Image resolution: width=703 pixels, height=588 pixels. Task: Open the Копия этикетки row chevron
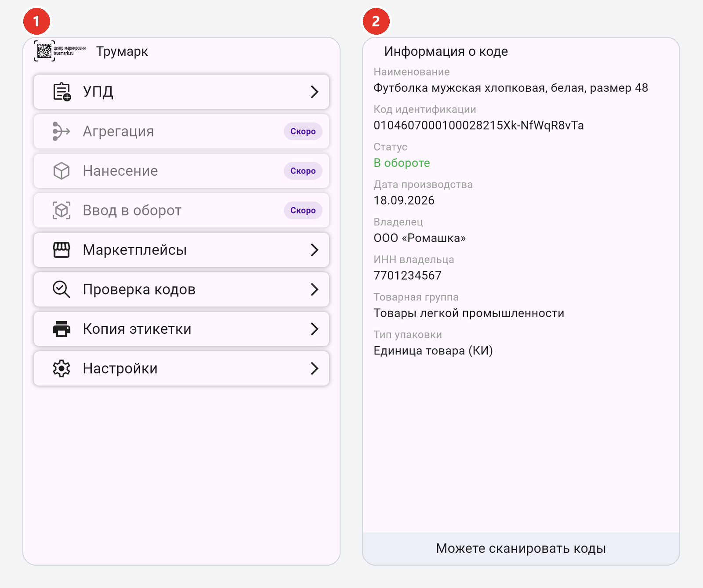pos(315,329)
